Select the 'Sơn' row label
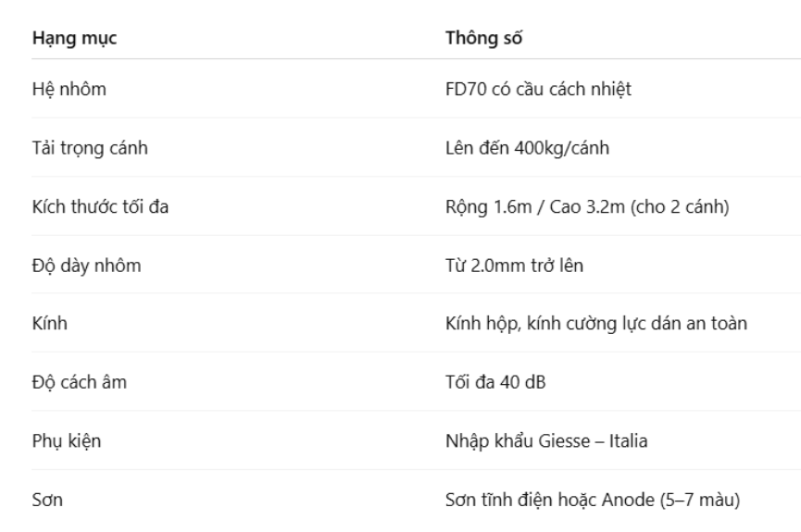Screen dimensions: 801x532 (47, 500)
